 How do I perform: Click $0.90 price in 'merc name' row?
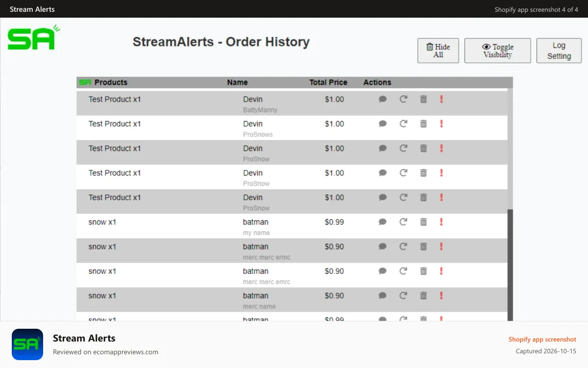pyautogui.click(x=334, y=295)
